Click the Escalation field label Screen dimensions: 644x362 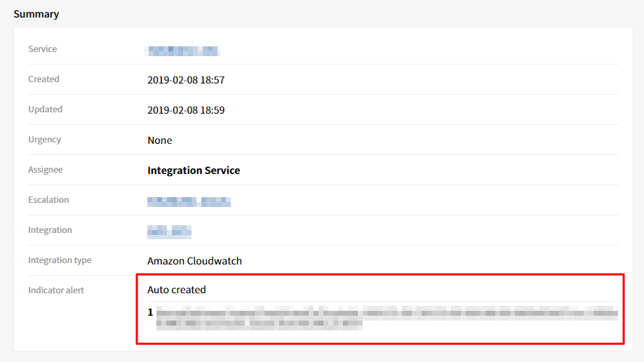[48, 200]
